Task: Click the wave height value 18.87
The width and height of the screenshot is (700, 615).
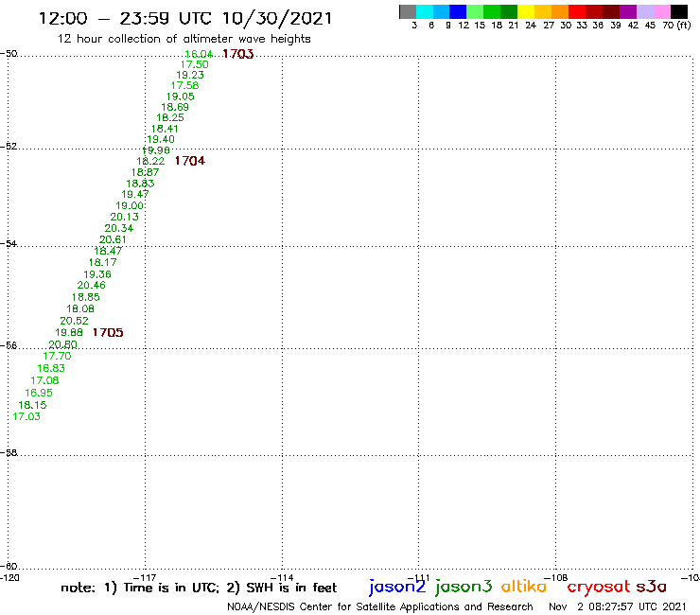Action: 145,172
